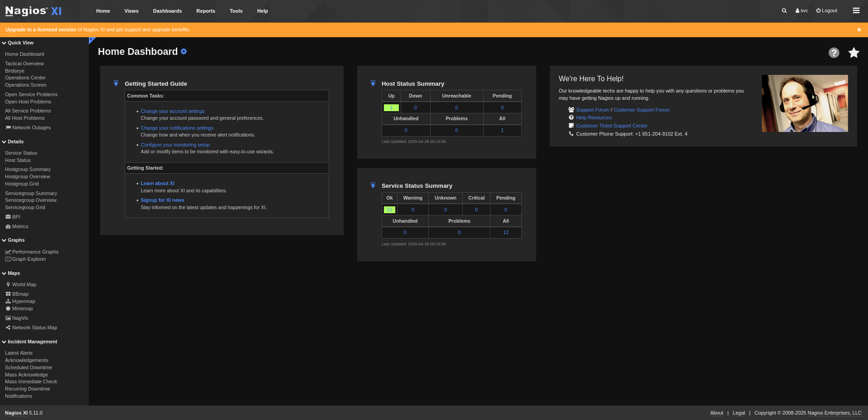Click the Metrics gauge icon

(x=8, y=226)
